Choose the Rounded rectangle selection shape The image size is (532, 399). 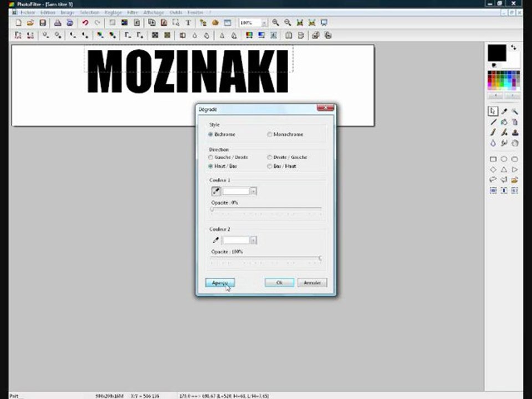(515, 159)
